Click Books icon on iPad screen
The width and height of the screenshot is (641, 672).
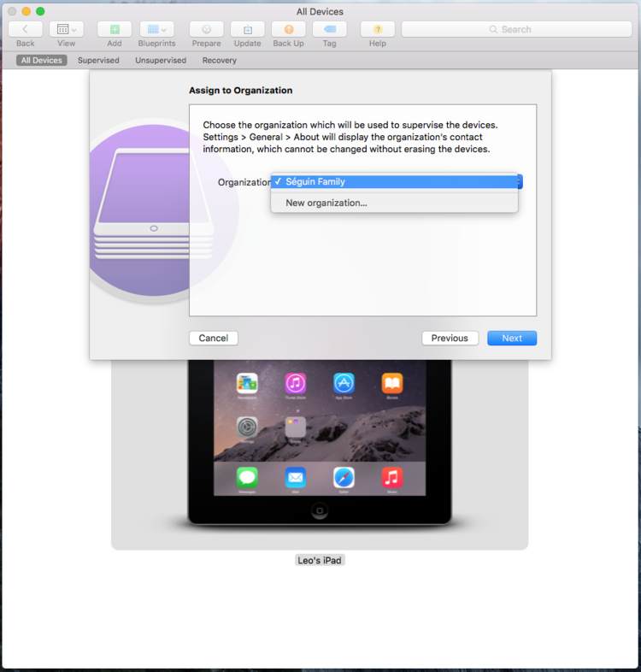pyautogui.click(x=392, y=383)
